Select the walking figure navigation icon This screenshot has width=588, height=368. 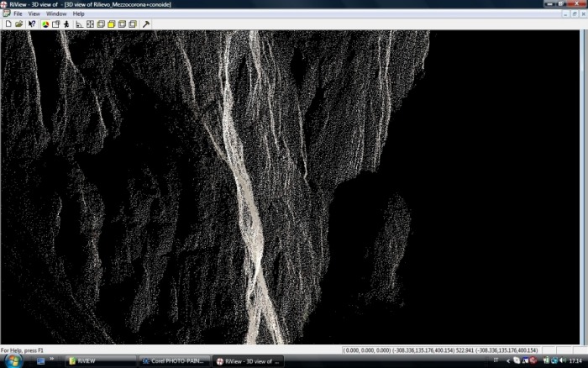pos(66,24)
